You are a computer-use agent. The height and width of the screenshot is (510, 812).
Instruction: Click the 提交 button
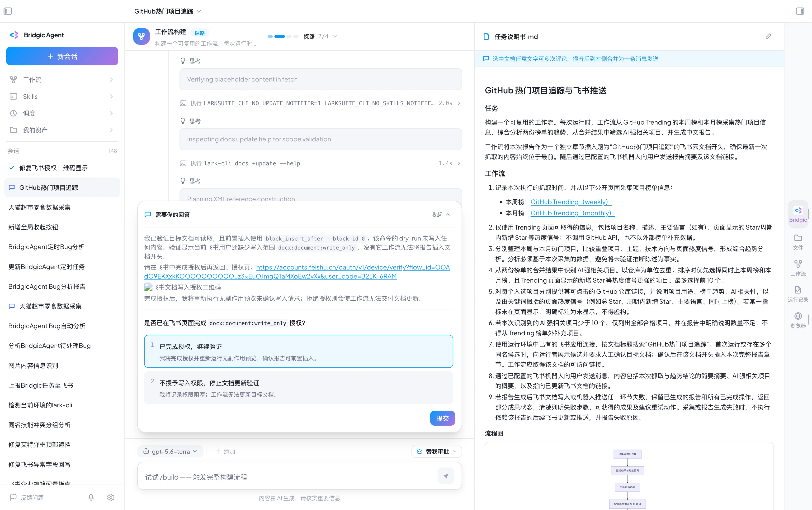pyautogui.click(x=442, y=418)
